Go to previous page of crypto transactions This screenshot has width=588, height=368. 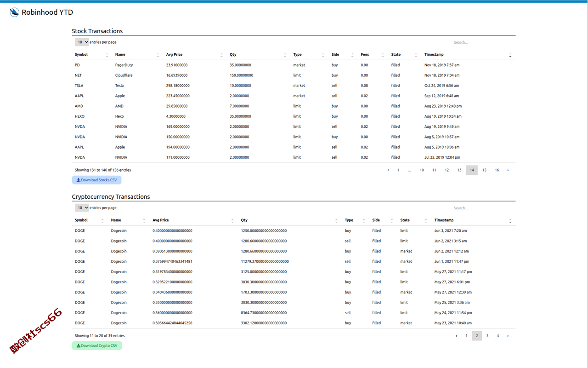[456, 336]
